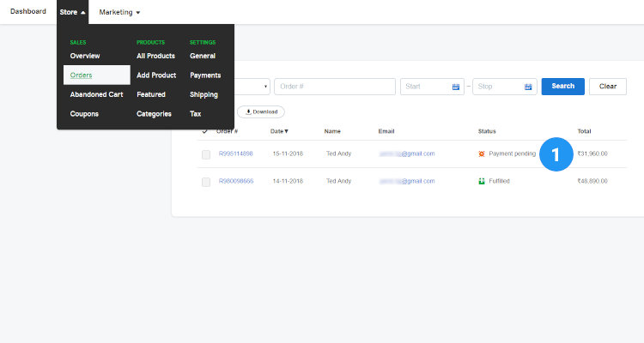This screenshot has height=343, width=644.
Task: Open All Products menu entry
Action: [155, 56]
